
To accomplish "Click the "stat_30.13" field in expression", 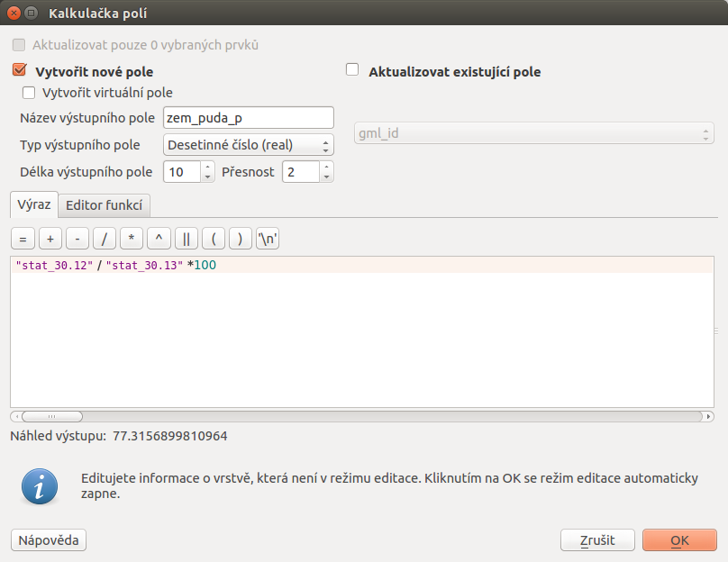I will point(144,266).
